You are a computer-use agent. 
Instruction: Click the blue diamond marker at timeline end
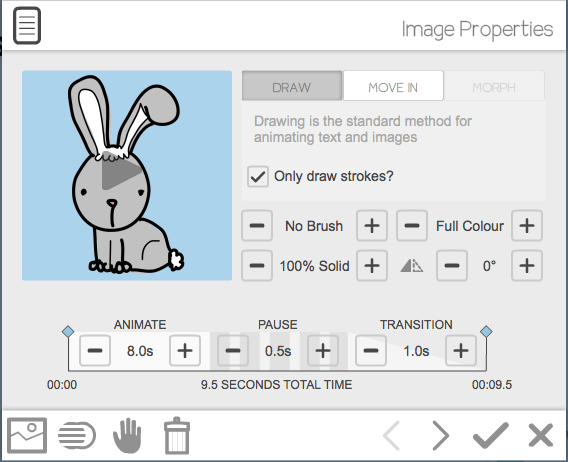(486, 331)
